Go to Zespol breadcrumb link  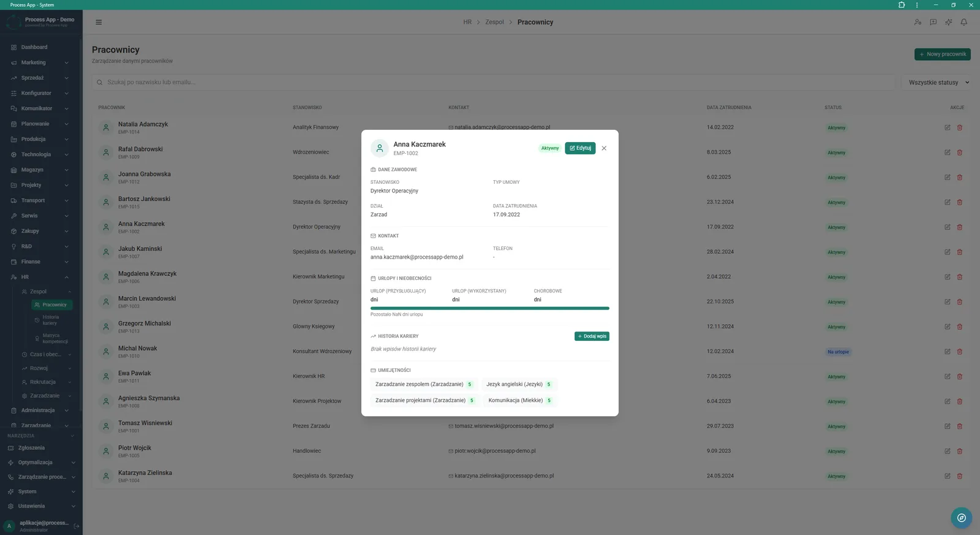(x=494, y=22)
